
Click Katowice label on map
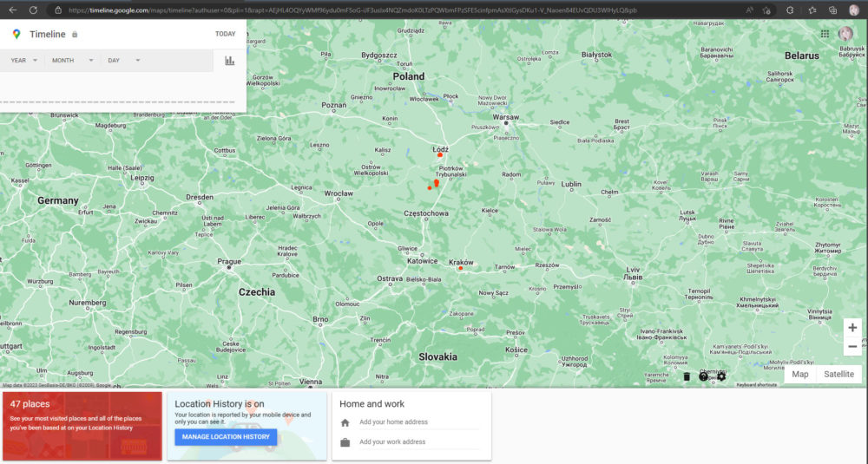click(422, 261)
